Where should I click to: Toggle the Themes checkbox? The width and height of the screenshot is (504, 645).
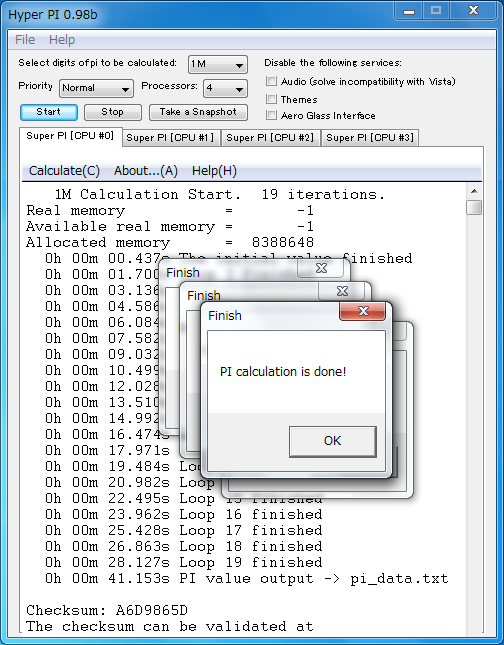(x=271, y=99)
